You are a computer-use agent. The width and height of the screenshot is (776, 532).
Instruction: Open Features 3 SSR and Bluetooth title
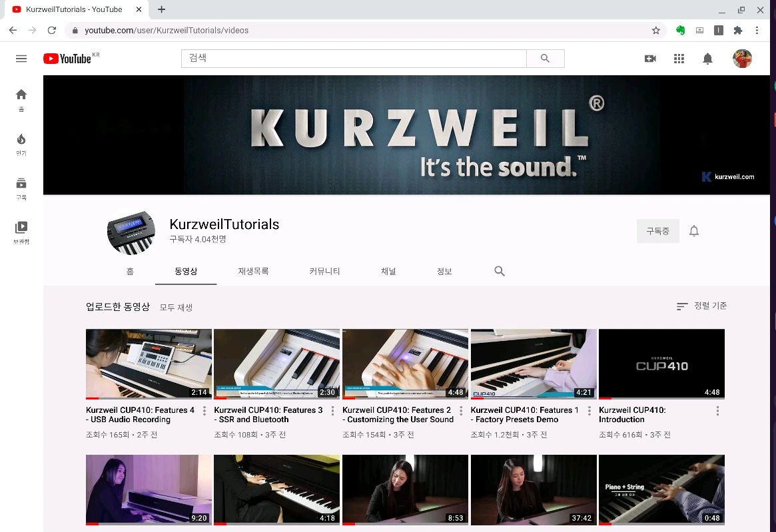coord(268,415)
